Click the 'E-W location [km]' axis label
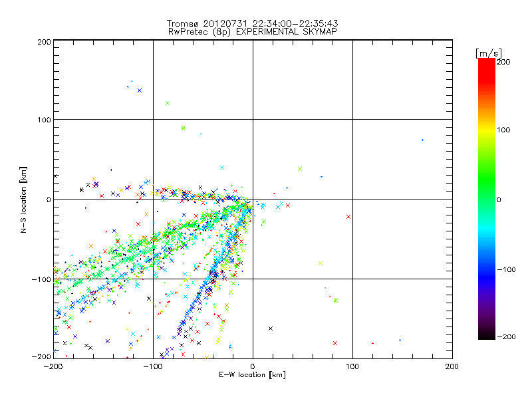532x399 pixels. pos(253,374)
